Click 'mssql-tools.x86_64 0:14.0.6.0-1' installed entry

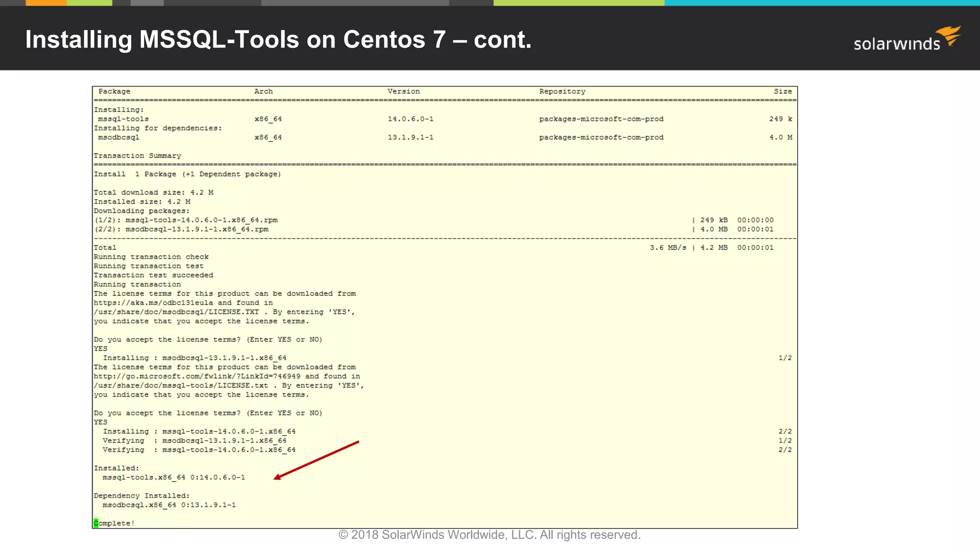(x=174, y=477)
